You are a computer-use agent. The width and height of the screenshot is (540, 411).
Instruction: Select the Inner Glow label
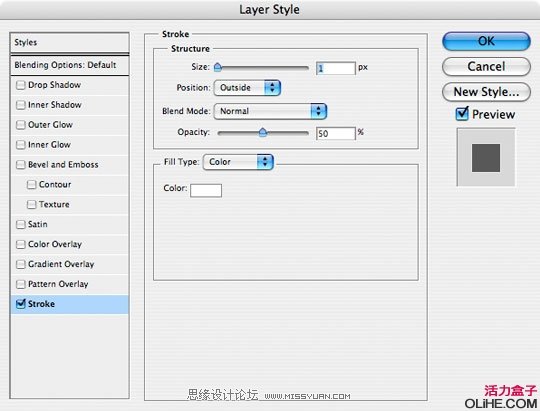point(49,145)
